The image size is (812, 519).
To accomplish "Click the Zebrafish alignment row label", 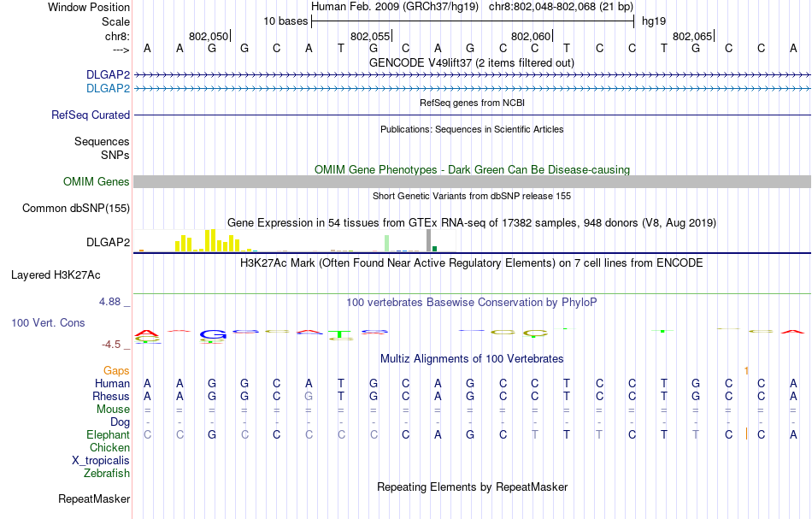I will [x=107, y=474].
